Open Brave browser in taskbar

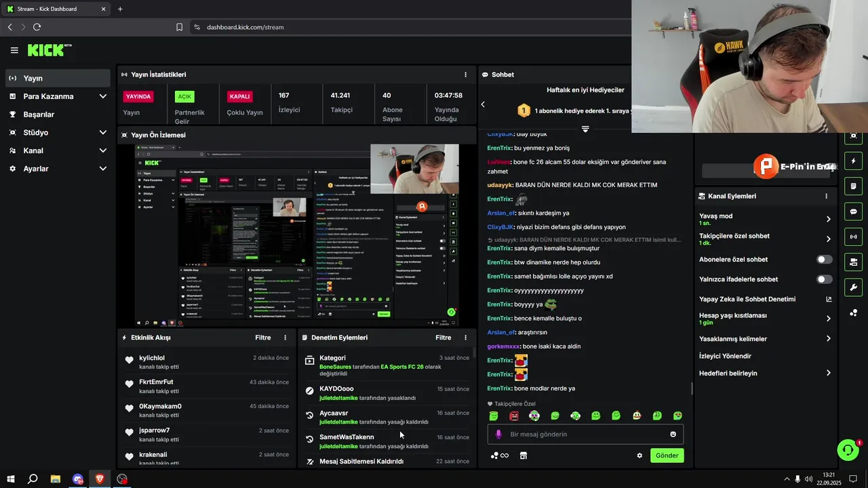(x=100, y=479)
